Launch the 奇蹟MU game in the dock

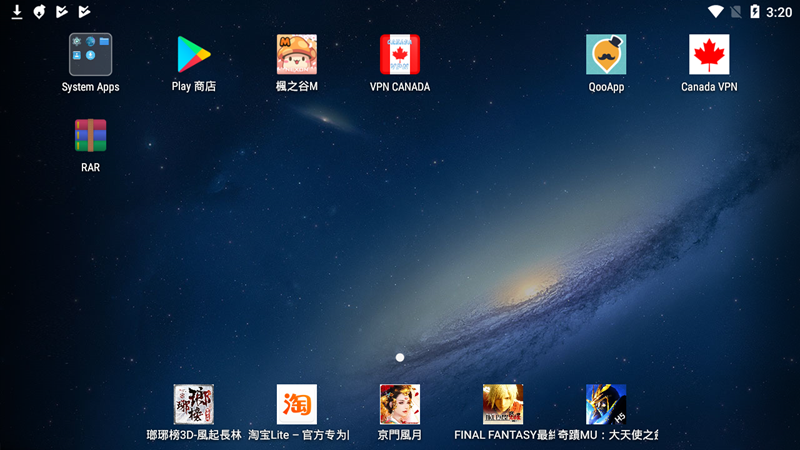606,405
